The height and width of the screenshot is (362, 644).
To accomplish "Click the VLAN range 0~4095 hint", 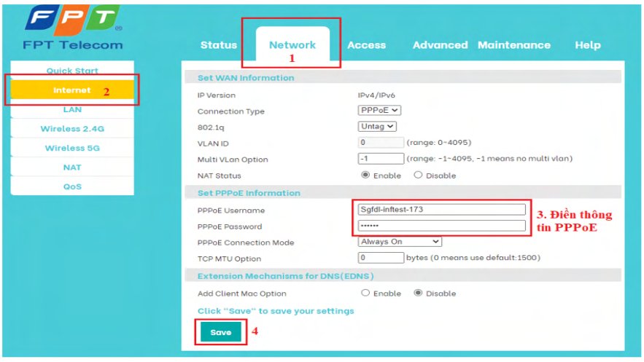I will 439,143.
